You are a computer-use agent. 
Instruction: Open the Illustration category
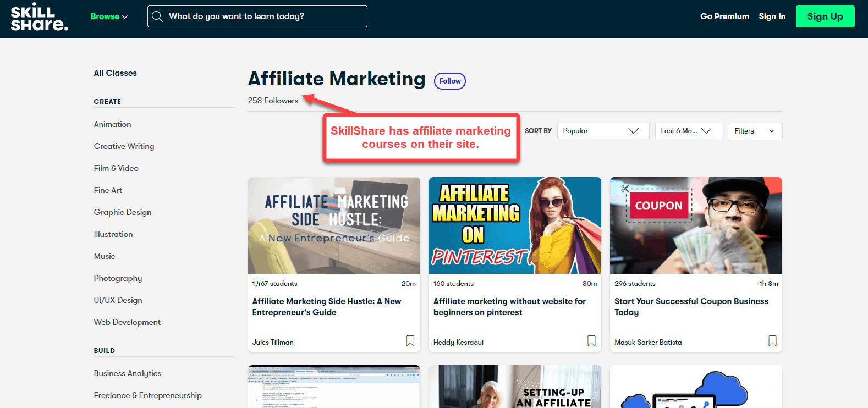click(x=113, y=234)
